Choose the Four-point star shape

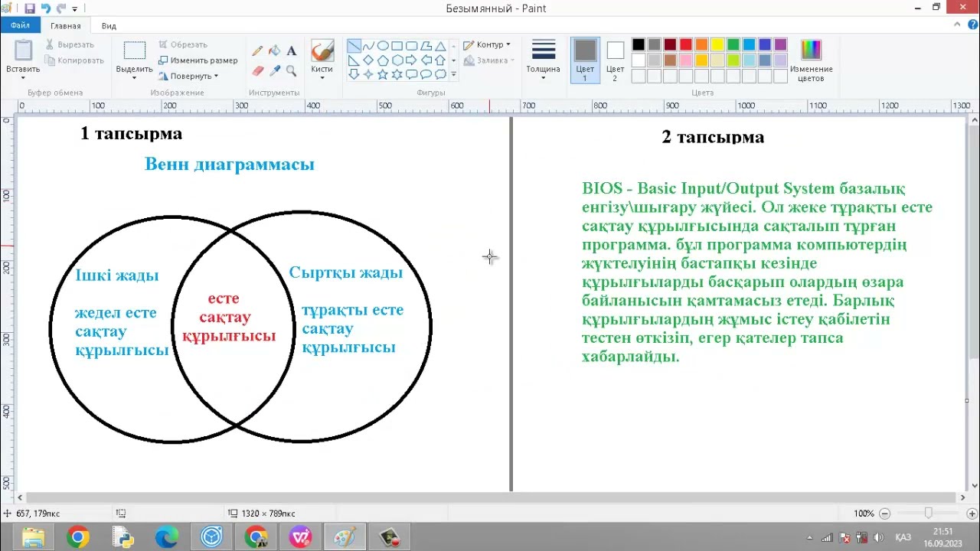[x=368, y=75]
